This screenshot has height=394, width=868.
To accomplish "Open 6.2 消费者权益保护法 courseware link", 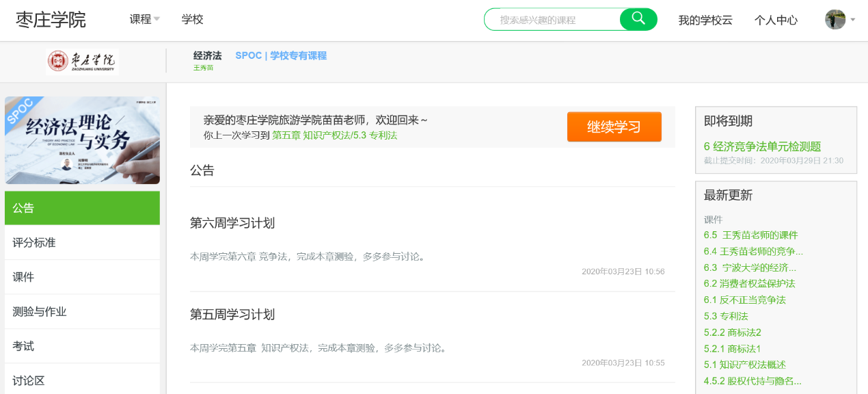I will pyautogui.click(x=749, y=283).
